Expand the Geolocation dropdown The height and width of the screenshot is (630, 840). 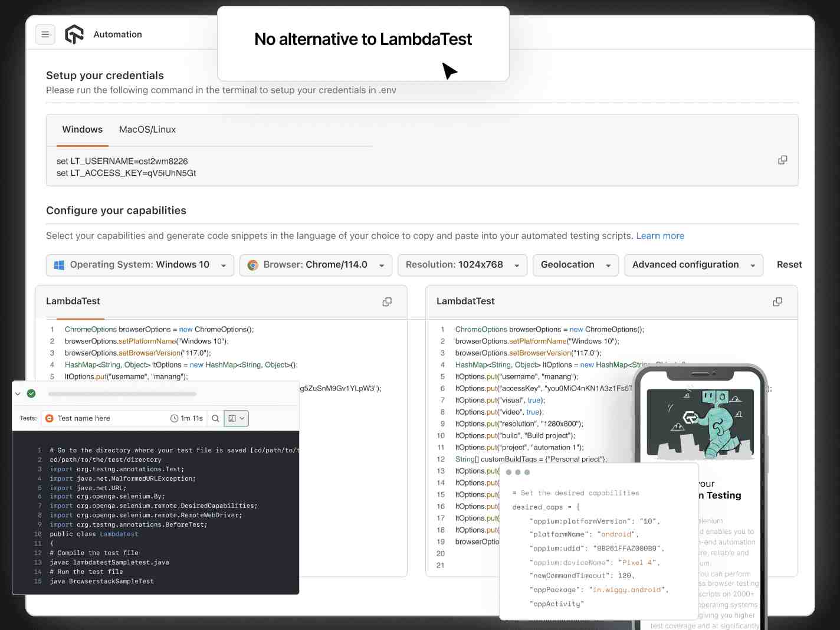(x=575, y=265)
